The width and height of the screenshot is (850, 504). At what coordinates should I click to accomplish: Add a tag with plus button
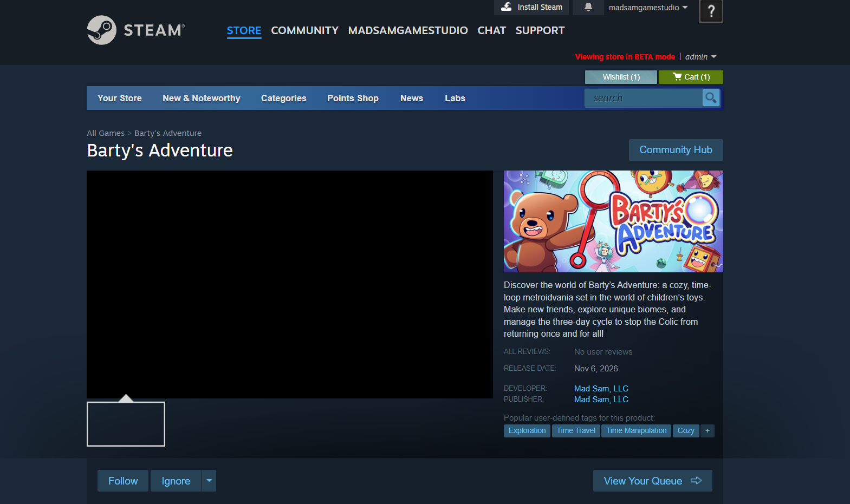coord(708,431)
